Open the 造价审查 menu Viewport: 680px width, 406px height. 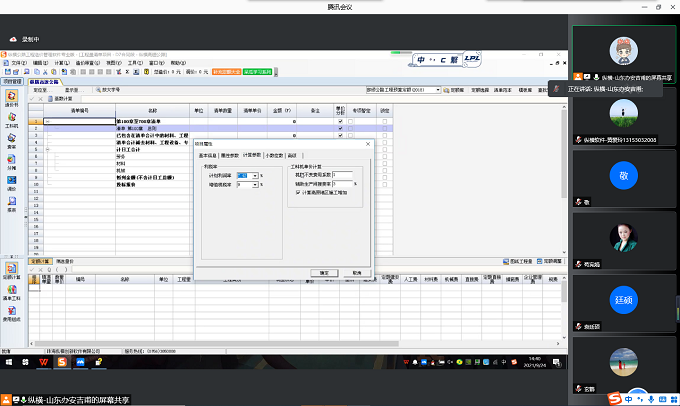pyautogui.click(x=88, y=63)
